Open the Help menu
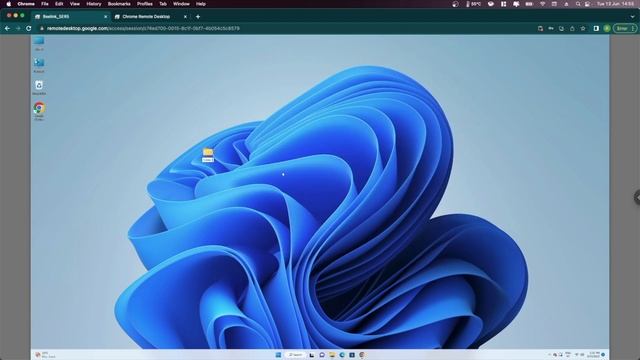Screen dimensions: 640x360 pyautogui.click(x=200, y=4)
